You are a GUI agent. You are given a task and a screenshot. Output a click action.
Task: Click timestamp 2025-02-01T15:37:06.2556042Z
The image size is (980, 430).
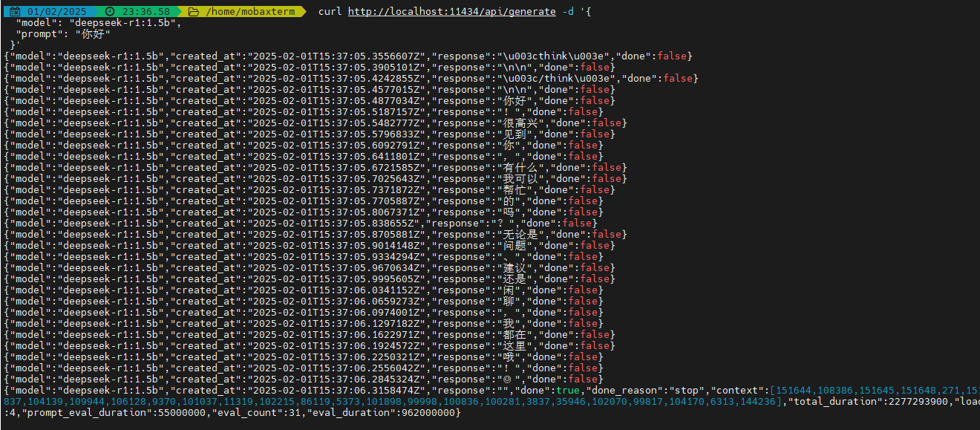click(336, 368)
